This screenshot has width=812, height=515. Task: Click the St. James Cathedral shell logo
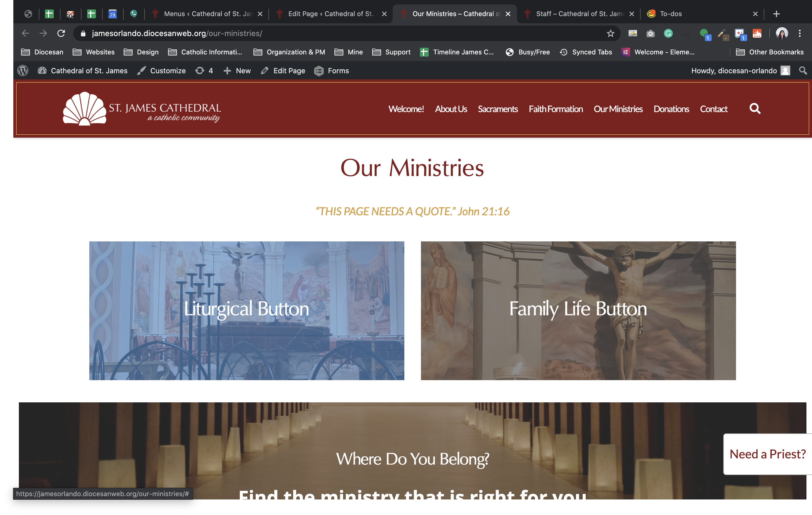tap(85, 109)
